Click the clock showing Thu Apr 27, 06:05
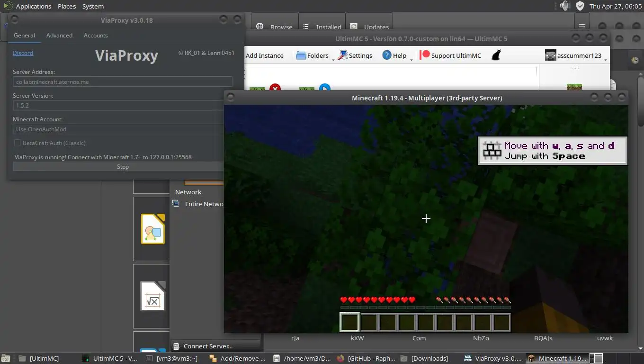This screenshot has height=364, width=644. pos(616,6)
